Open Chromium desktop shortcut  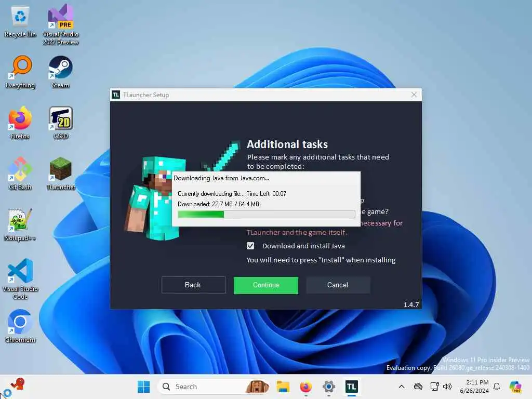[20, 326]
